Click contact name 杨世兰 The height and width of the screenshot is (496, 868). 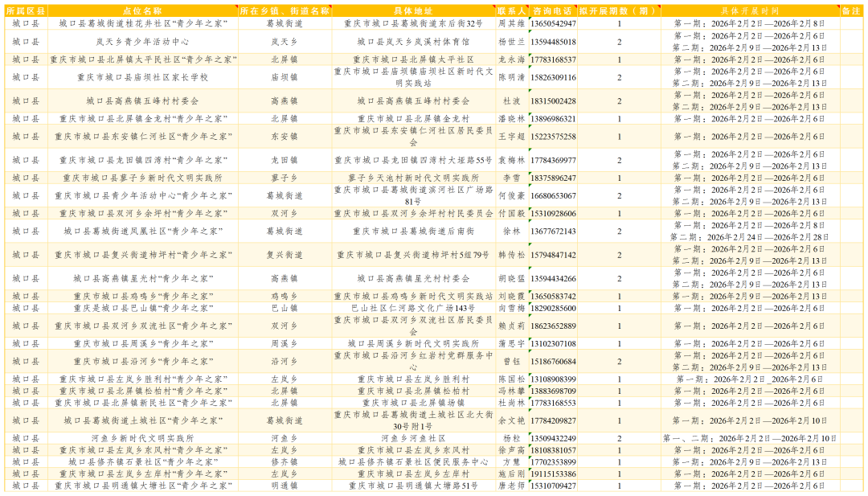(512, 42)
